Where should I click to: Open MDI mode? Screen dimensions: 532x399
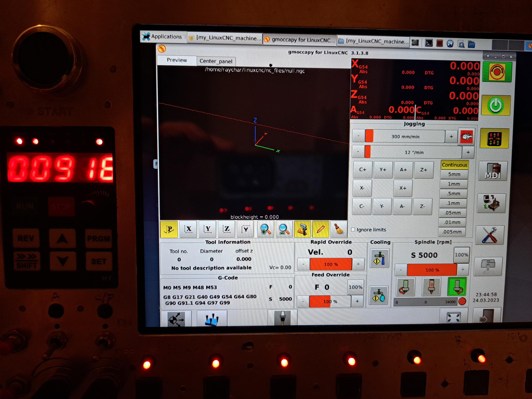click(x=493, y=171)
